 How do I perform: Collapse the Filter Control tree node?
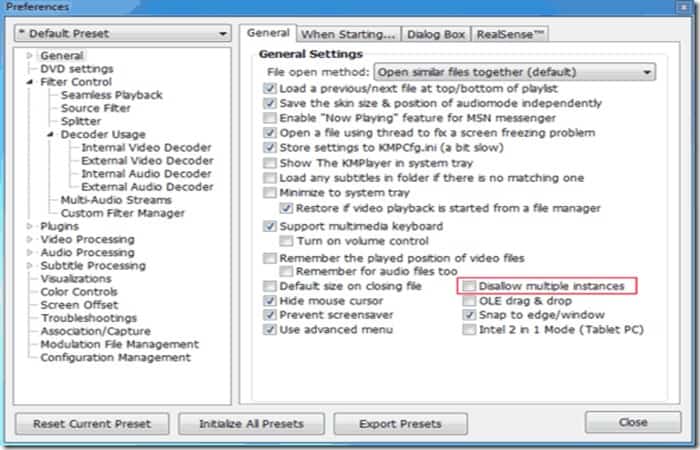(x=29, y=82)
